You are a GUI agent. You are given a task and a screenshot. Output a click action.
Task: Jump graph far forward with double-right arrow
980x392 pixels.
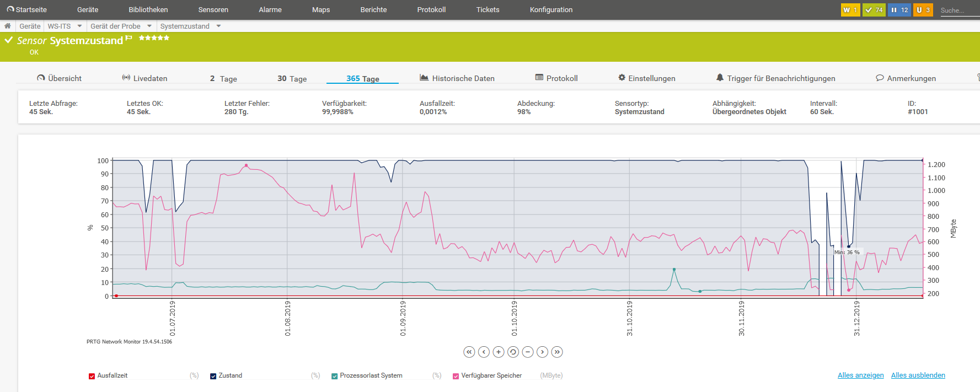click(557, 352)
